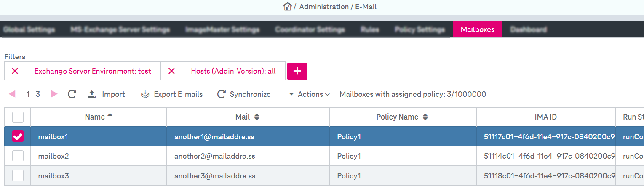Sort the Mail column
Viewport: 644px width, 186px height.
click(257, 117)
